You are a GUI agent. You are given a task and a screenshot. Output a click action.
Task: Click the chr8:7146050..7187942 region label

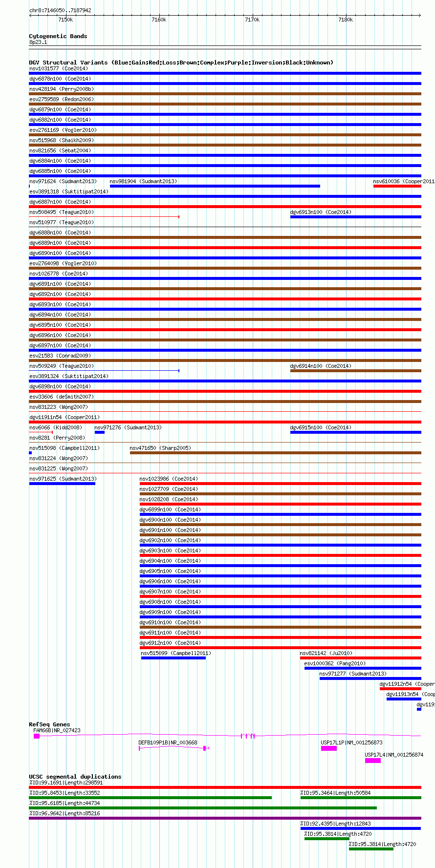click(x=60, y=10)
